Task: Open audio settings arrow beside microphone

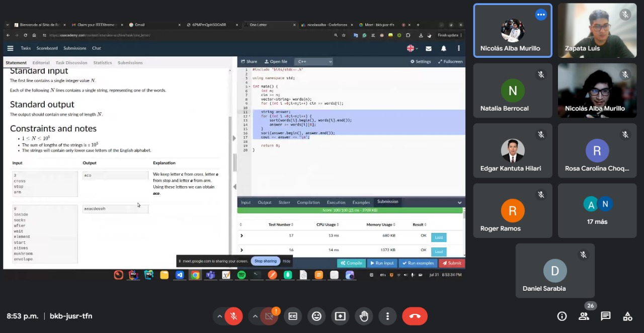Action: pos(219,316)
